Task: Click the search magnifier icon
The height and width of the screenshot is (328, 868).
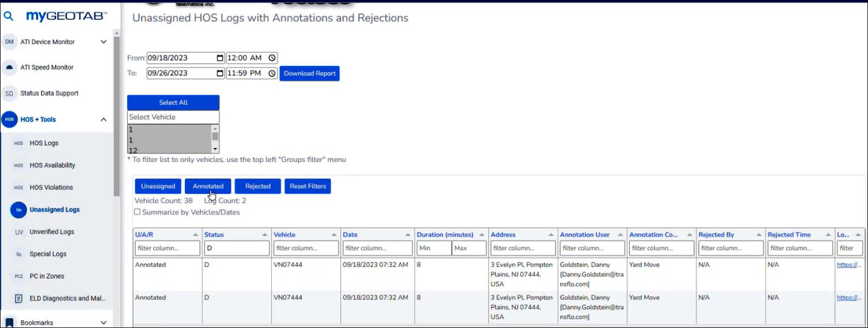Action: 9,16
